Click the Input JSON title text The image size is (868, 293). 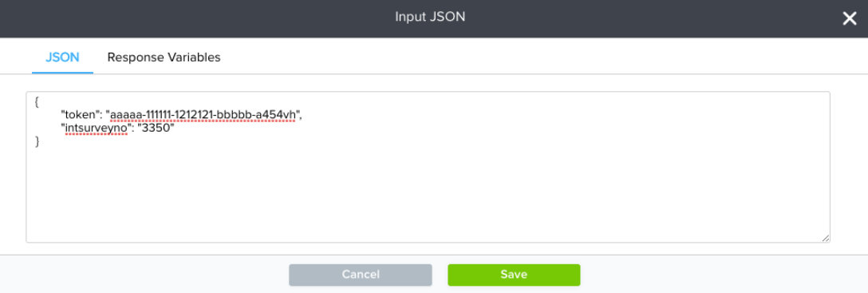(430, 17)
